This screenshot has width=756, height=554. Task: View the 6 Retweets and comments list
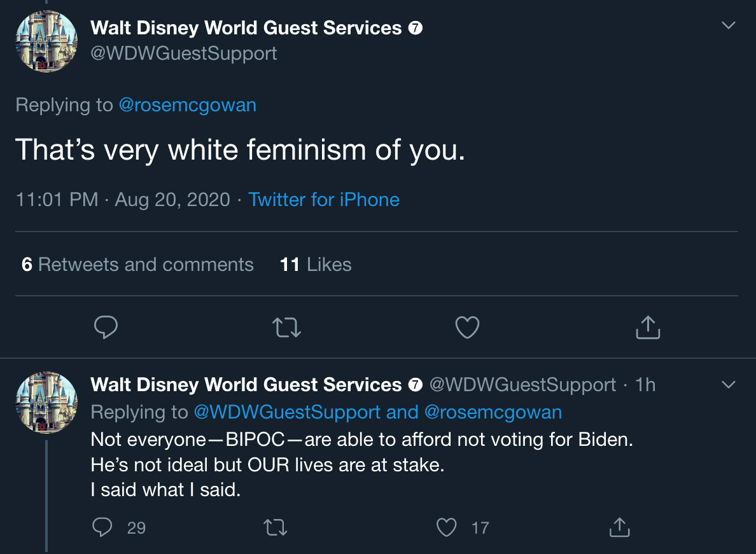137,265
